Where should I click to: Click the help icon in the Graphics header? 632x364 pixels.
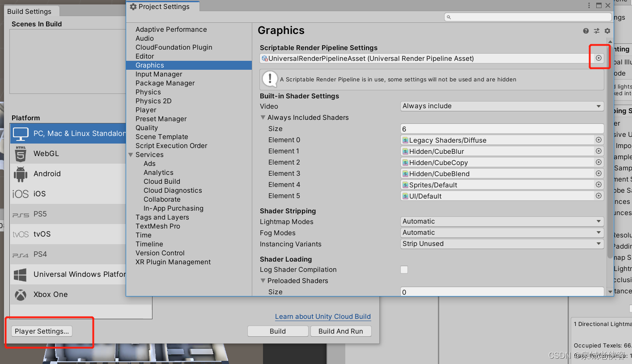pyautogui.click(x=585, y=31)
